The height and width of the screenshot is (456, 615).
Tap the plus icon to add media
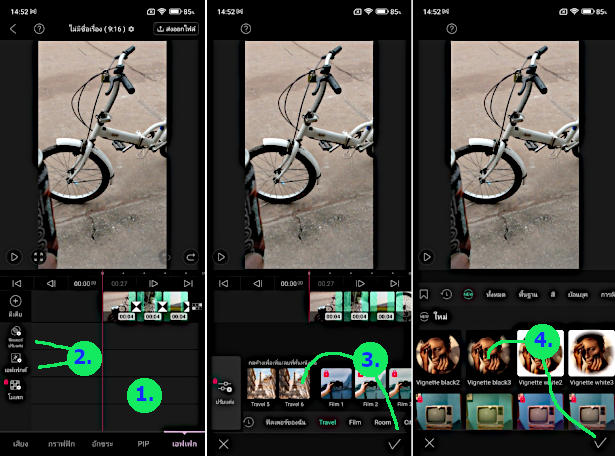pyautogui.click(x=15, y=301)
